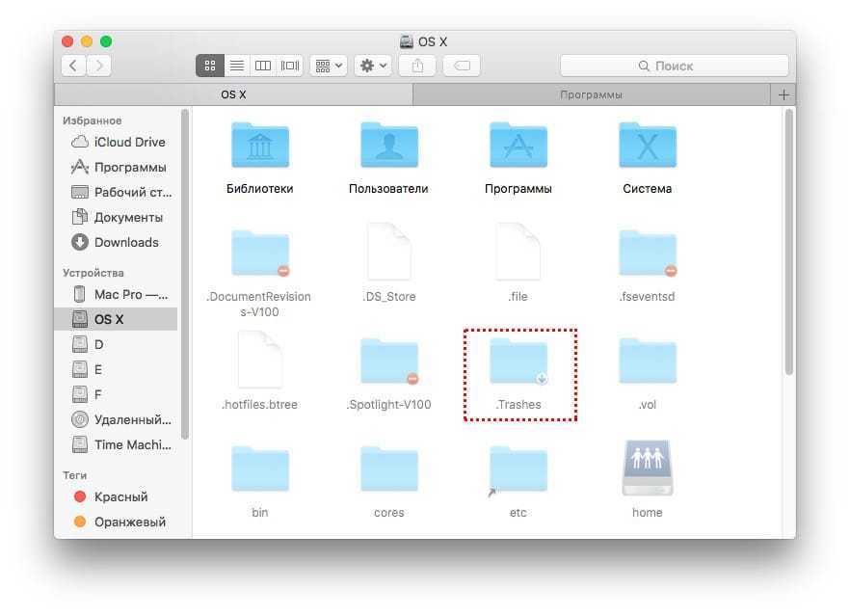Open Документы in the sidebar
Screen dimensions: 850x616
click(x=118, y=217)
